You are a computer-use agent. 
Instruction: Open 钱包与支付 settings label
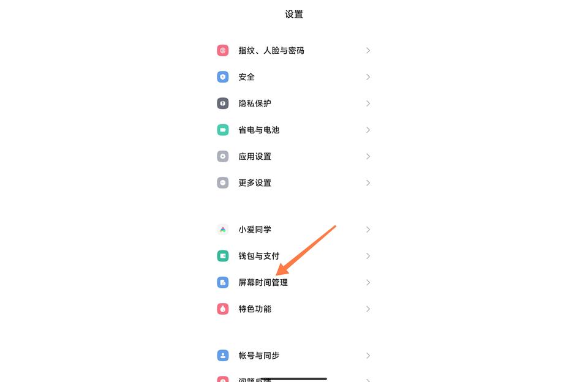click(x=258, y=256)
